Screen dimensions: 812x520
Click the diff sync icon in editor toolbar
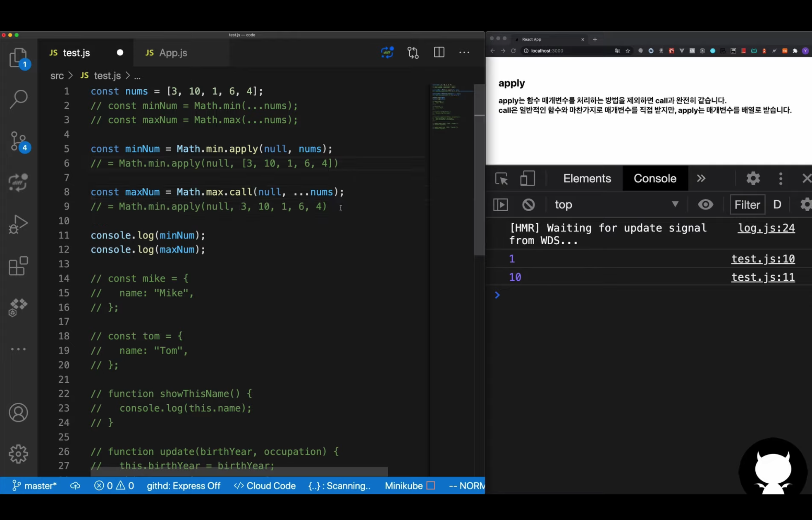387,52
